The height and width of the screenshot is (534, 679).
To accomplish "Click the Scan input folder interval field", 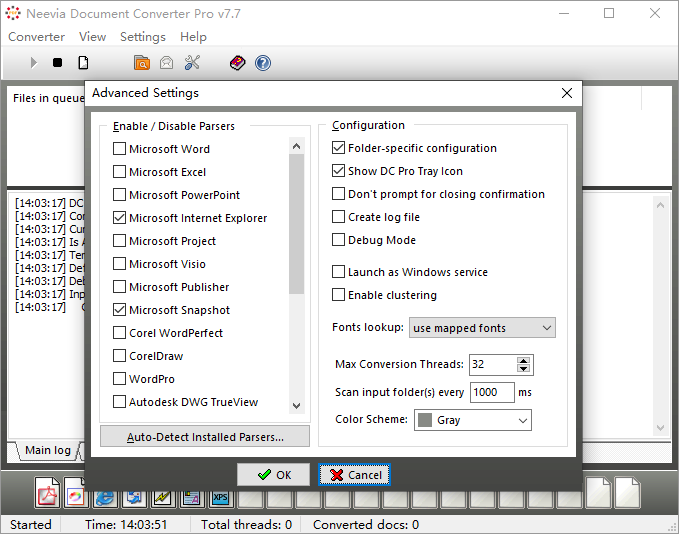I will point(492,392).
